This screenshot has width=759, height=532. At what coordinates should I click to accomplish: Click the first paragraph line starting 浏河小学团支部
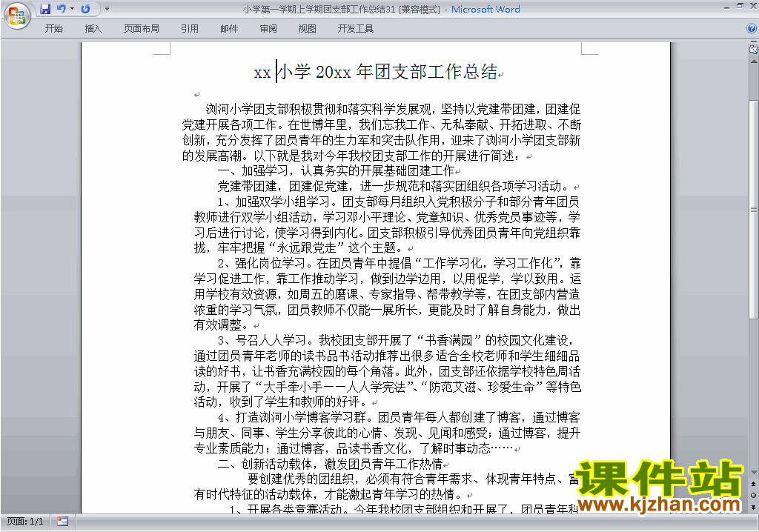coord(393,110)
